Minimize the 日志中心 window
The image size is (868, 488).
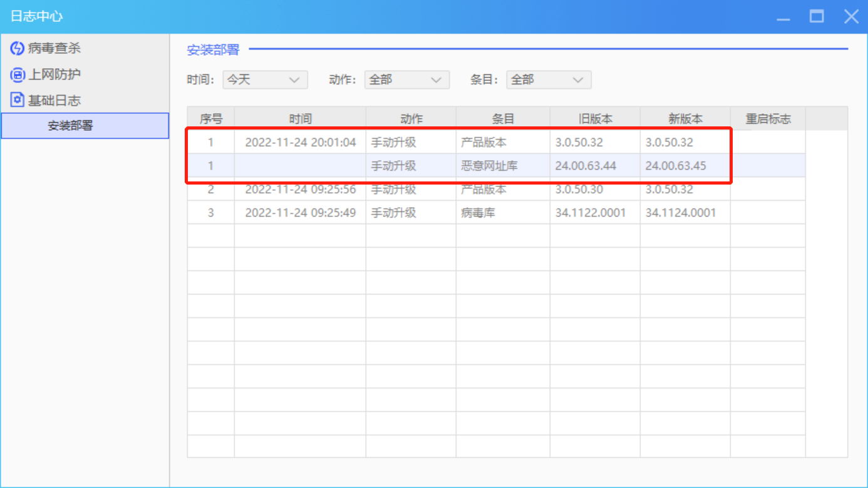click(x=783, y=17)
